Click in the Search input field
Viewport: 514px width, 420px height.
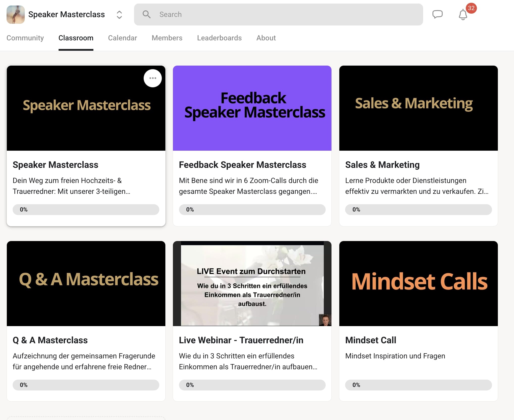tap(278, 14)
